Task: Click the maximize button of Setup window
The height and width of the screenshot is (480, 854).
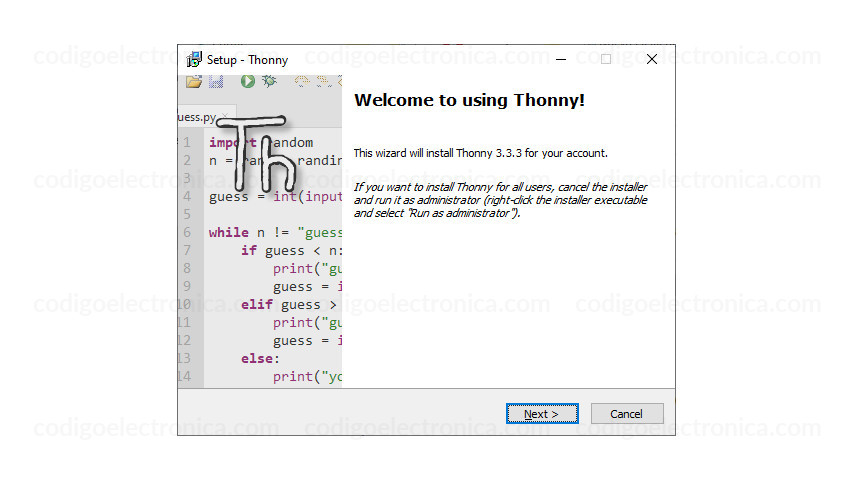Action: (x=606, y=59)
